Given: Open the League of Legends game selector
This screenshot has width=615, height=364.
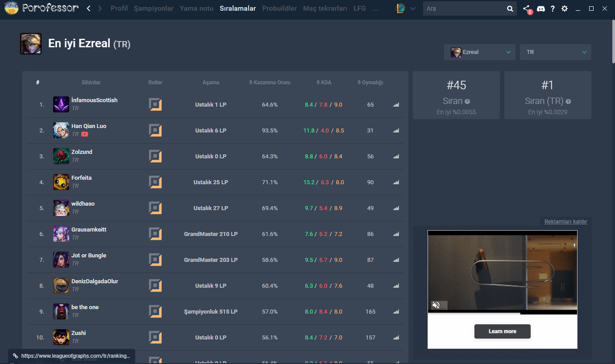Looking at the screenshot, I should click(x=405, y=8).
